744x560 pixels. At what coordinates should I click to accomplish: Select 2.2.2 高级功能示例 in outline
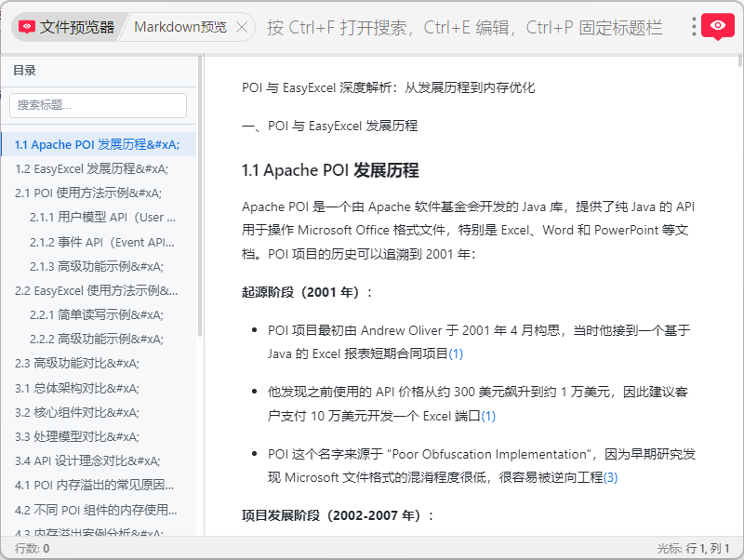pyautogui.click(x=99, y=339)
